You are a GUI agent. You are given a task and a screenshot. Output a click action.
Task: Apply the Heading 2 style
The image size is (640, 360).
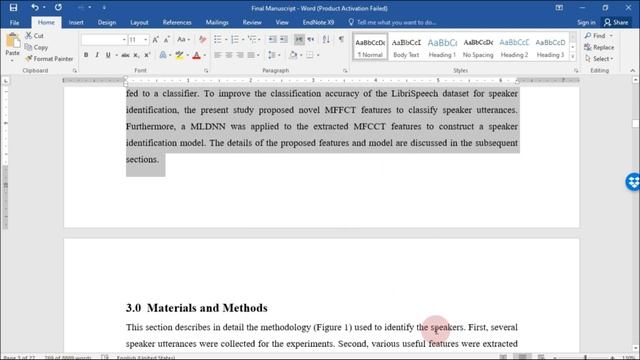pyautogui.click(x=514, y=47)
